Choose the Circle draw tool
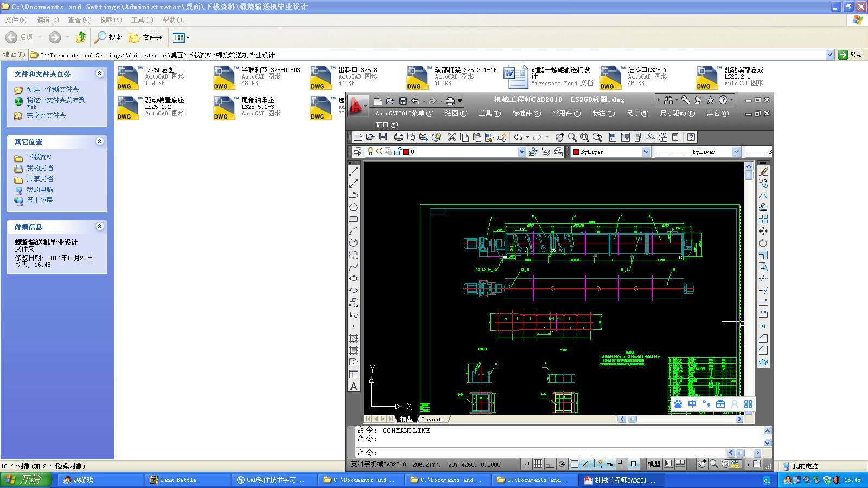Image resolution: width=868 pixels, height=488 pixels. [354, 242]
